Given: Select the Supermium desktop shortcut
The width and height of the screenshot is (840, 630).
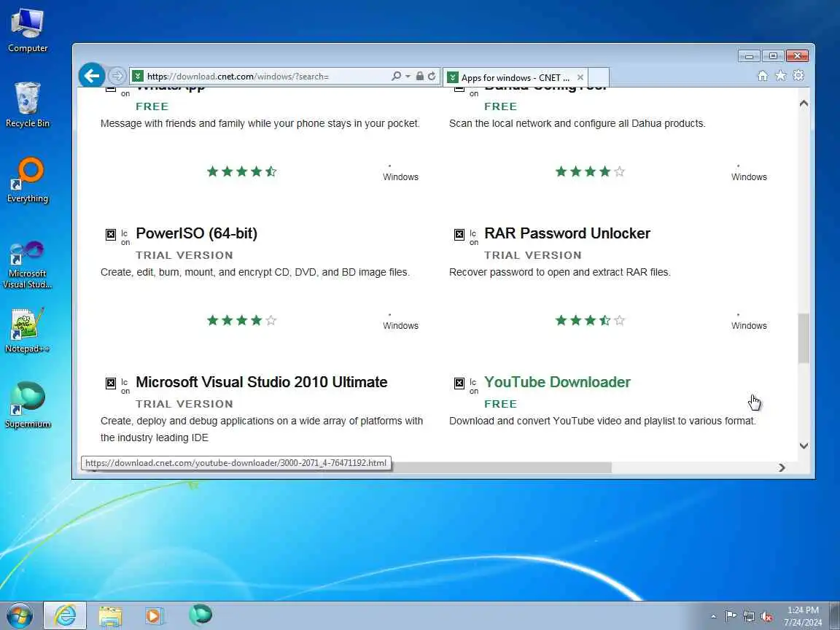Looking at the screenshot, I should pyautogui.click(x=28, y=405).
